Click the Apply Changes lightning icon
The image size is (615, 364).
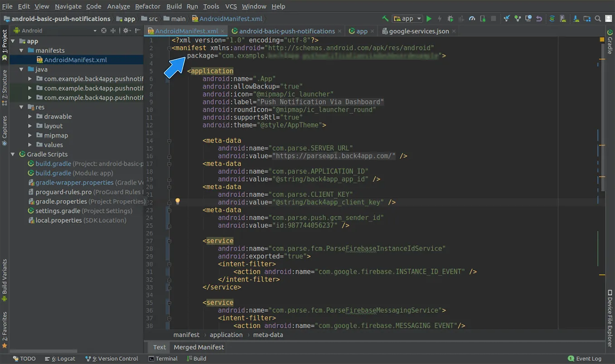(439, 19)
